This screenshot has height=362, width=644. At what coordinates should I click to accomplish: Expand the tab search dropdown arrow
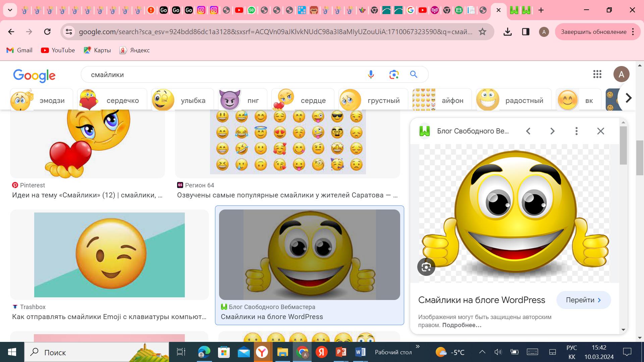tap(10, 10)
